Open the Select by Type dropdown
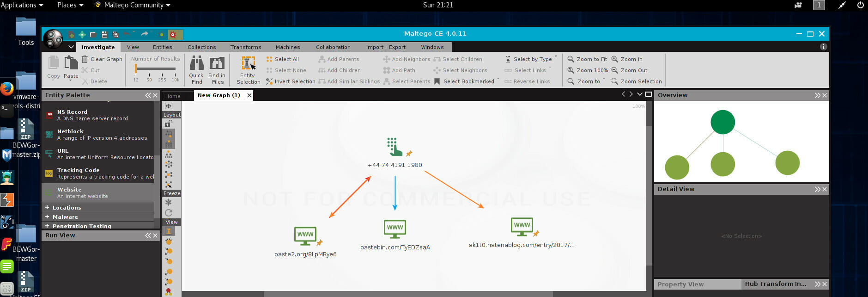 556,57
